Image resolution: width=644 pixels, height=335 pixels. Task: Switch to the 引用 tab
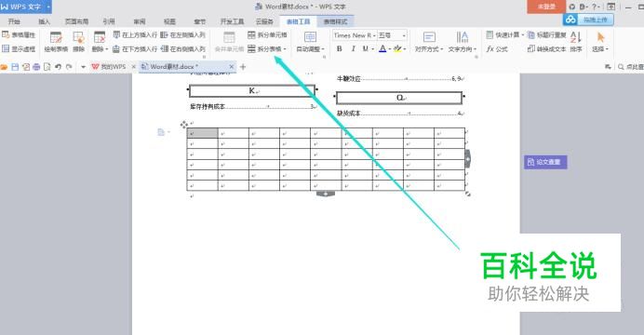pyautogui.click(x=109, y=21)
